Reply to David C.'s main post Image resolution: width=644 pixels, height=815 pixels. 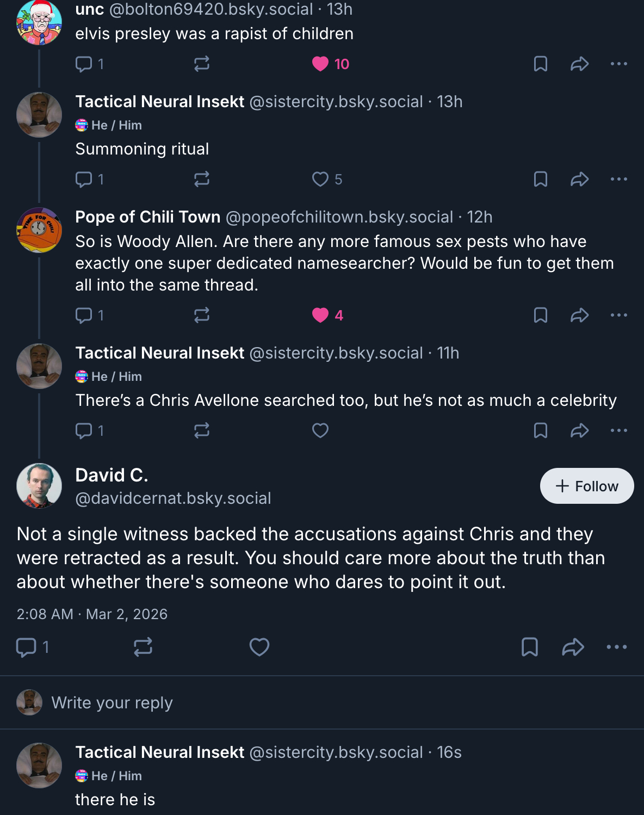[x=26, y=647]
